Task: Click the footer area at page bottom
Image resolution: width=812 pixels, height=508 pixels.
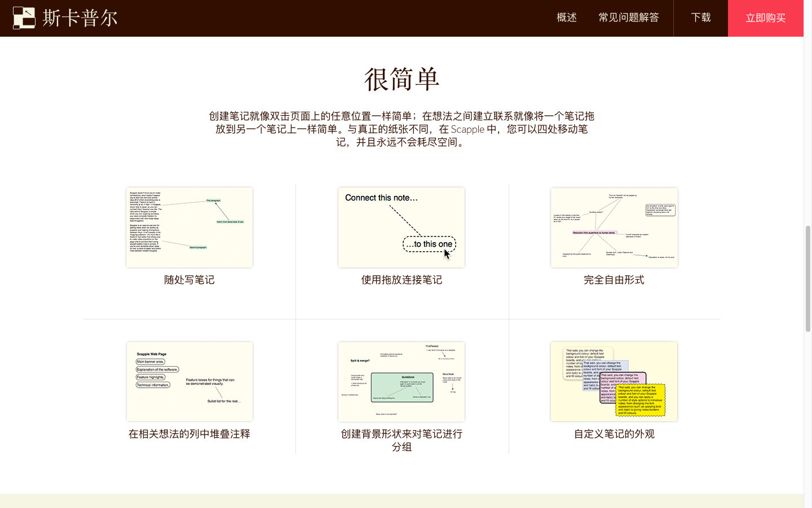Action: click(x=406, y=502)
